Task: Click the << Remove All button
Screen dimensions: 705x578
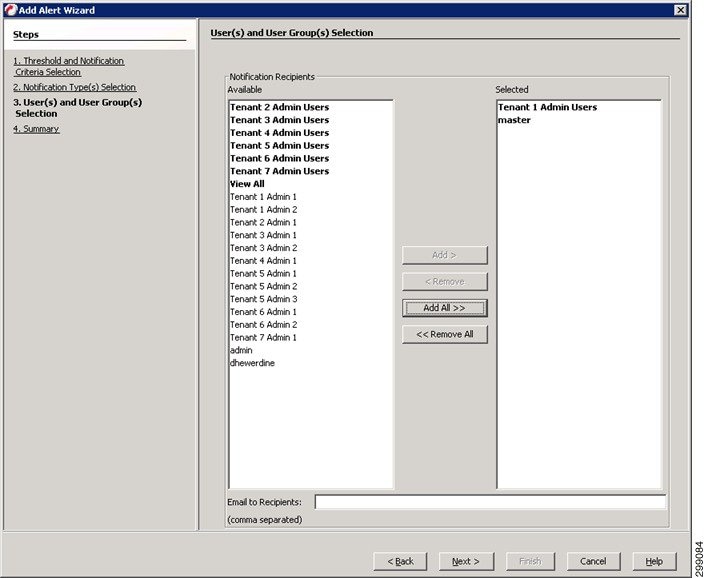Action: 445,334
